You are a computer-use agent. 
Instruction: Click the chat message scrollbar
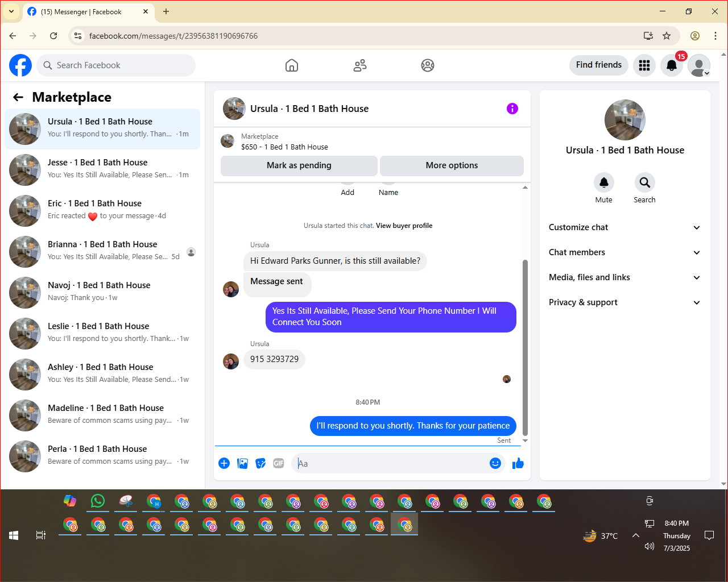tap(525, 347)
